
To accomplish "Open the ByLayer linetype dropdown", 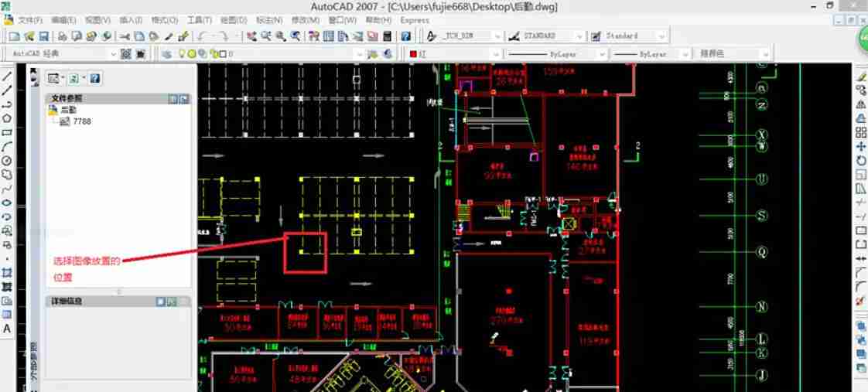I will 601,53.
